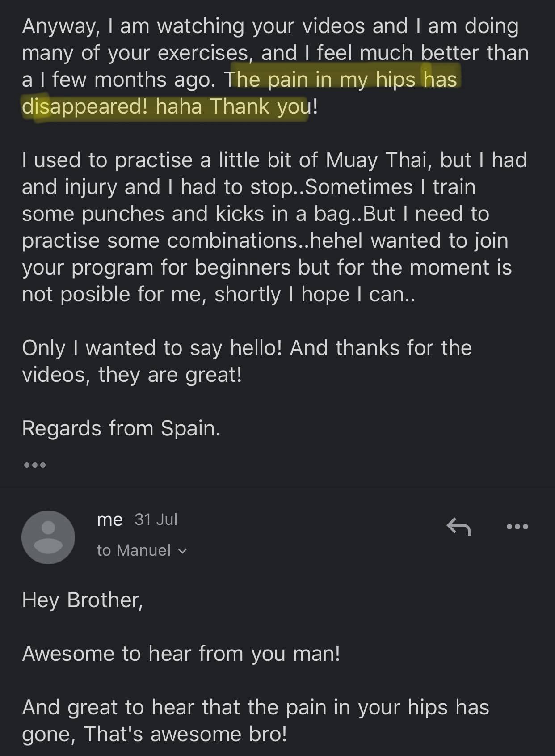Screen dimensions: 555x756
Task: Tap the sender name "me"
Action: [109, 519]
